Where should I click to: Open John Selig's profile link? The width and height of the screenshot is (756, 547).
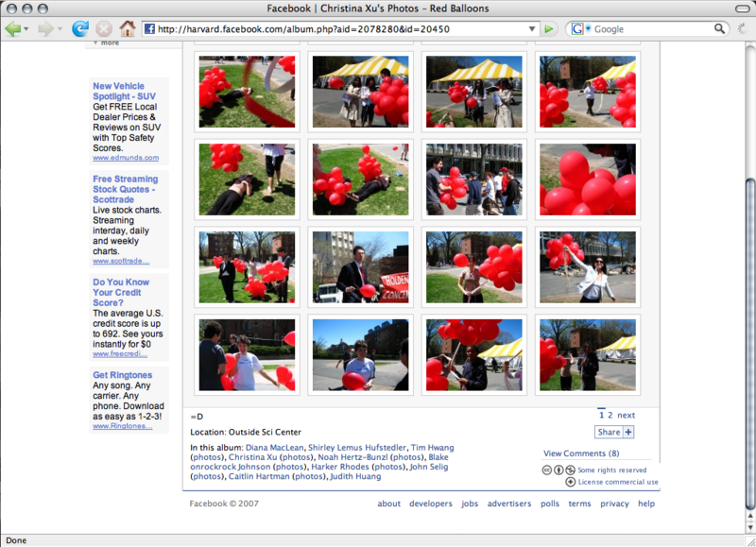click(x=429, y=467)
